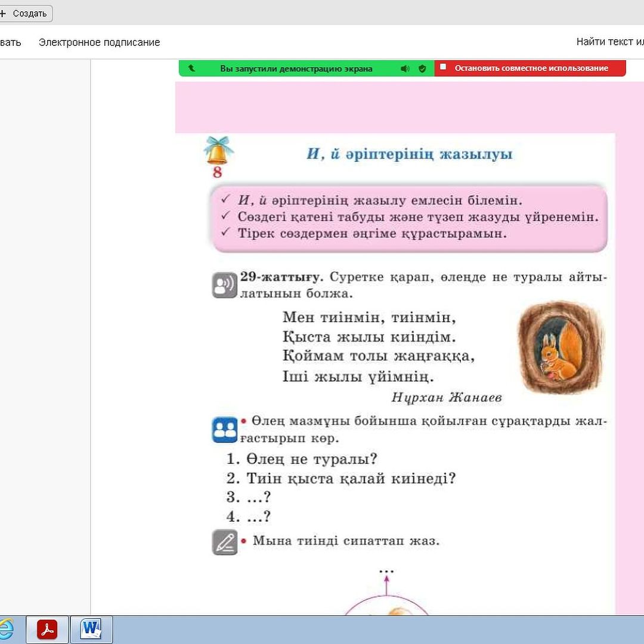This screenshot has height=644, width=644.
Task: Open the Электронное подписание menu
Action: pyautogui.click(x=99, y=42)
